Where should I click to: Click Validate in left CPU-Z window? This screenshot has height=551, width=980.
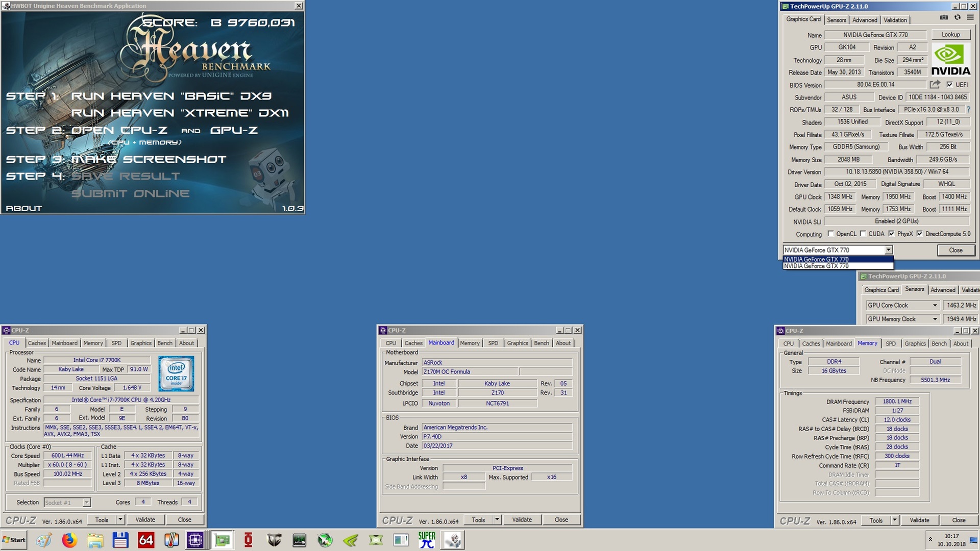[x=145, y=519]
